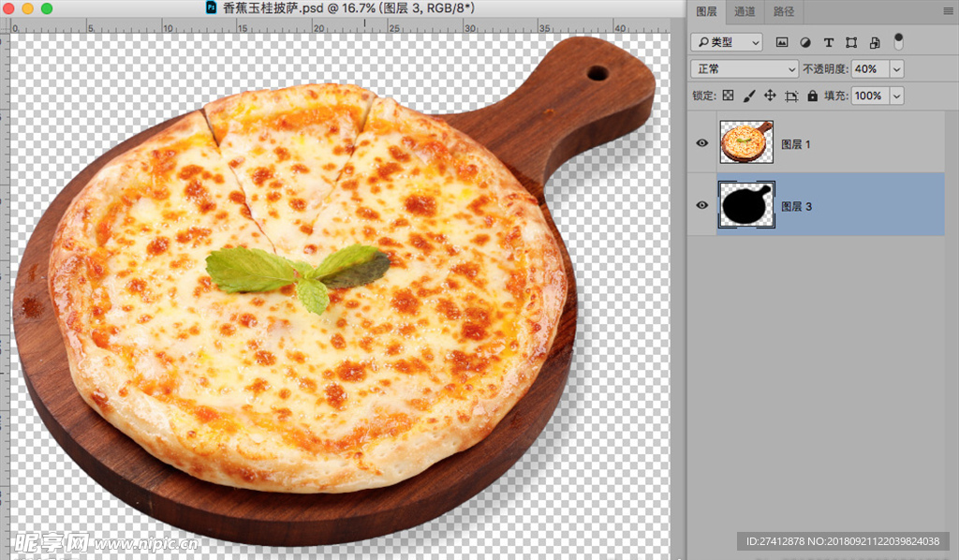Switch to the 通道 tab
The height and width of the screenshot is (560, 959).
pyautogui.click(x=745, y=11)
